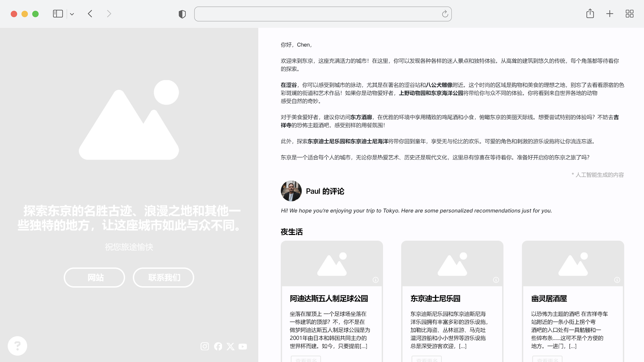
Task: Click the Paul 的评论 heading
Action: coord(325,191)
